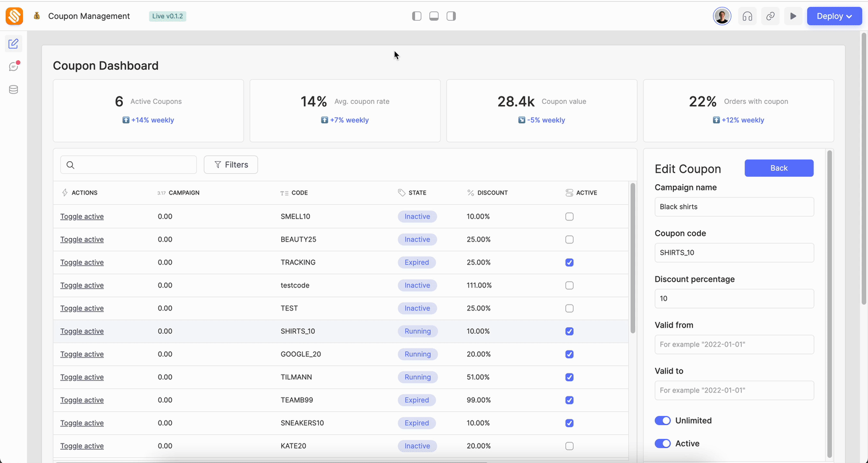Image resolution: width=868 pixels, height=463 pixels.
Task: Open the database icon in left sidebar
Action: click(x=14, y=90)
